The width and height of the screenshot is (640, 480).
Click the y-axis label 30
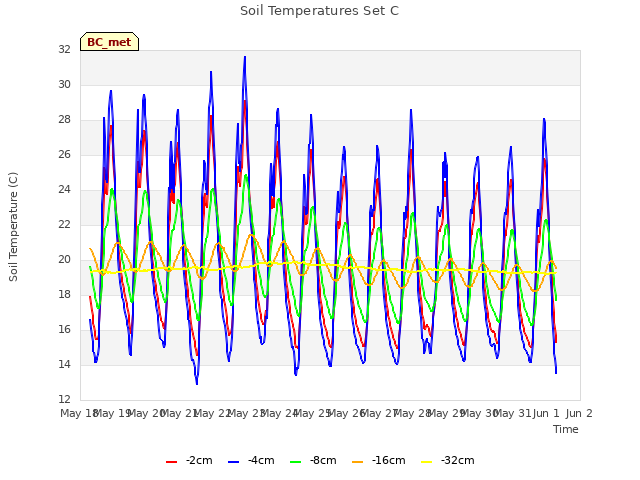[x=64, y=84]
